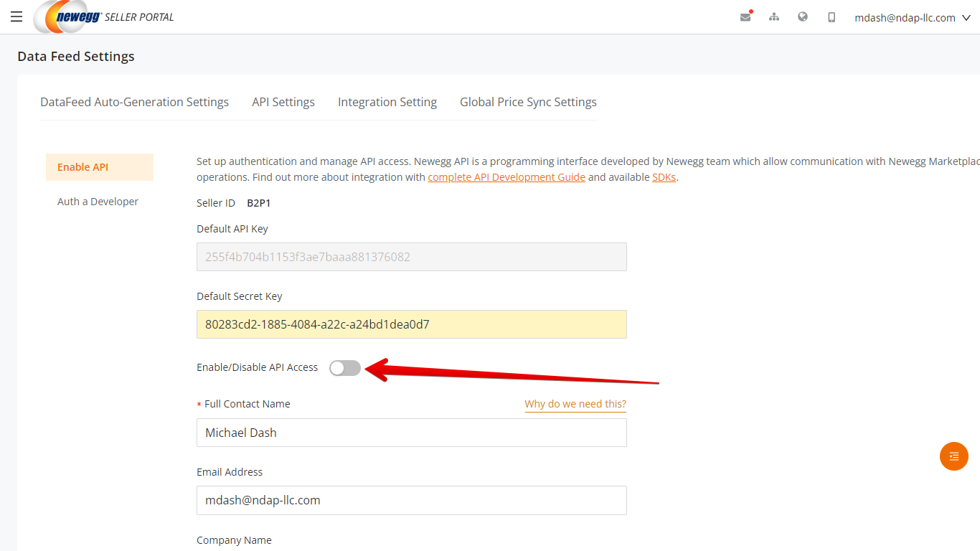Click the Full Contact Name input

(412, 433)
